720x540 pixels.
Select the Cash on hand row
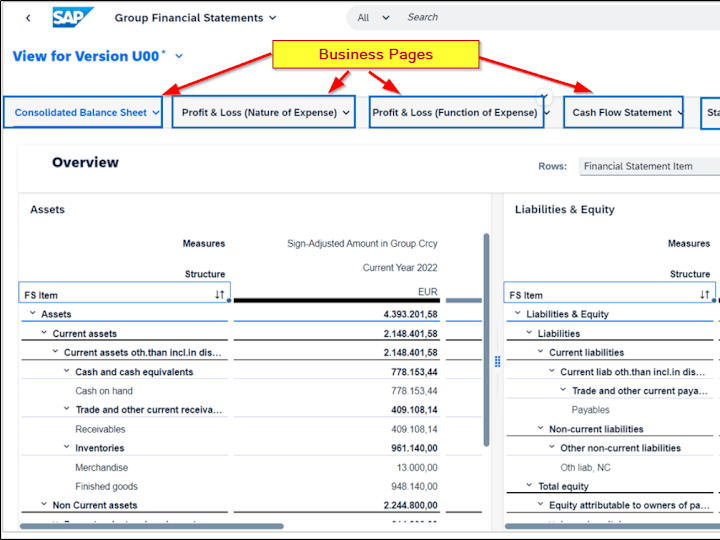[x=104, y=391]
